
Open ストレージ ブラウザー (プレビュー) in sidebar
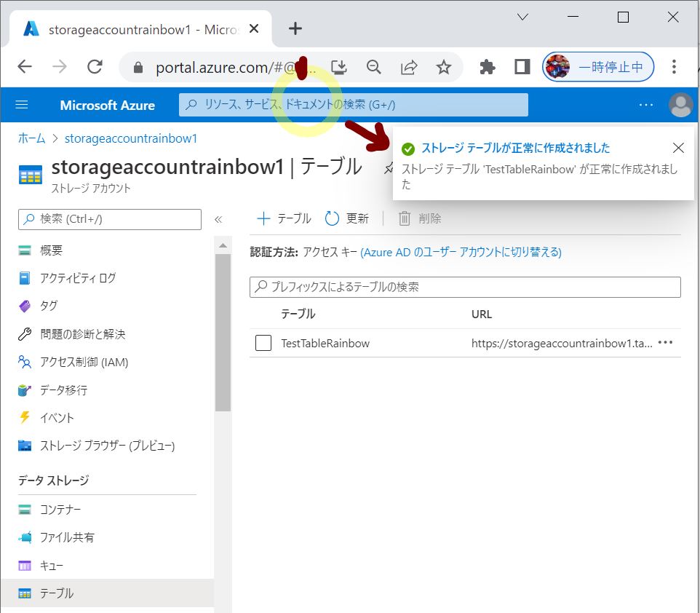coord(107,446)
